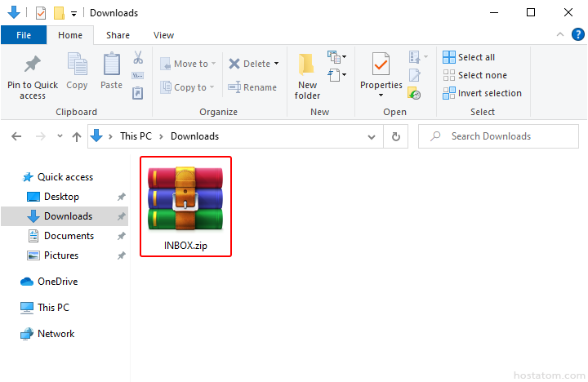Click the Copy path icon

[138, 75]
